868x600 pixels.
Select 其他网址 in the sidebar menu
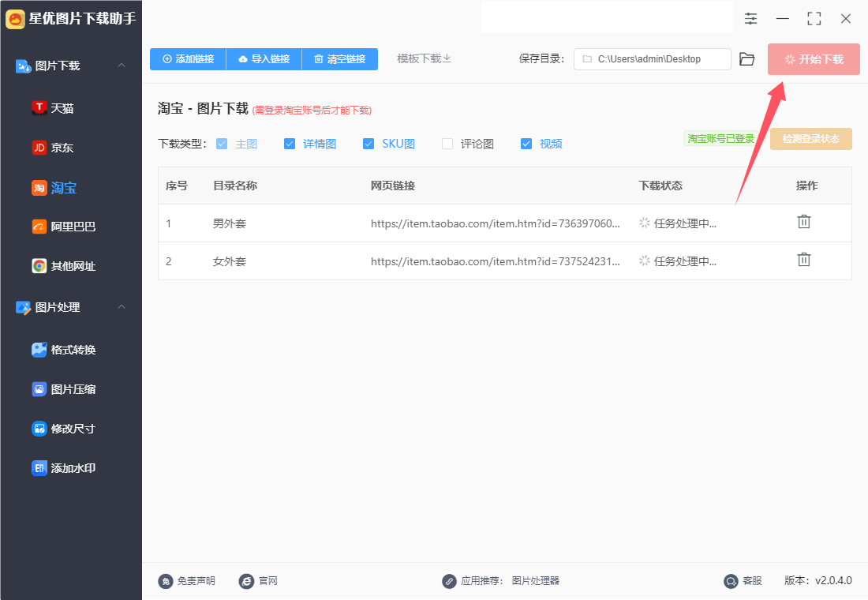73,267
